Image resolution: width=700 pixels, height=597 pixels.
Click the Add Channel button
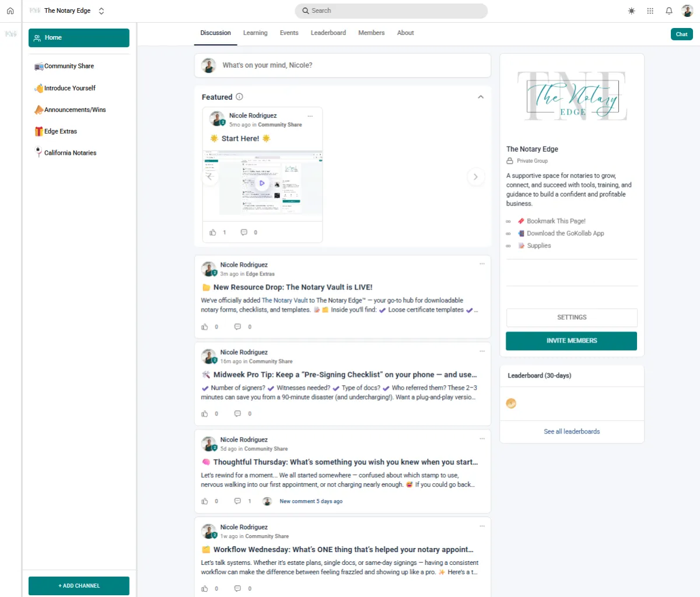(79, 585)
